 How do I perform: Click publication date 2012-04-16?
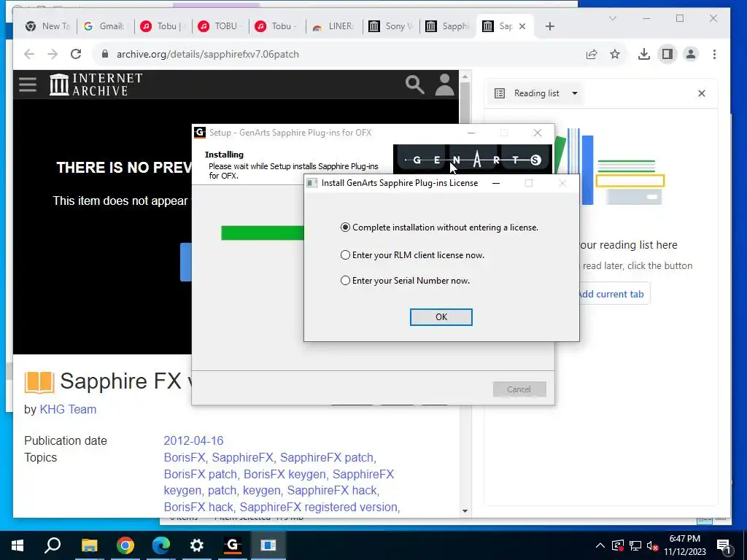click(193, 441)
